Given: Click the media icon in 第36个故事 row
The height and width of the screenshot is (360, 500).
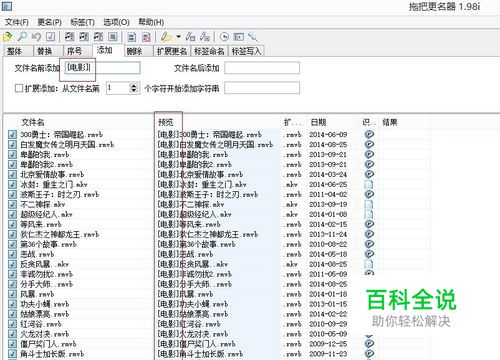Looking at the screenshot, I should pyautogui.click(x=369, y=244).
